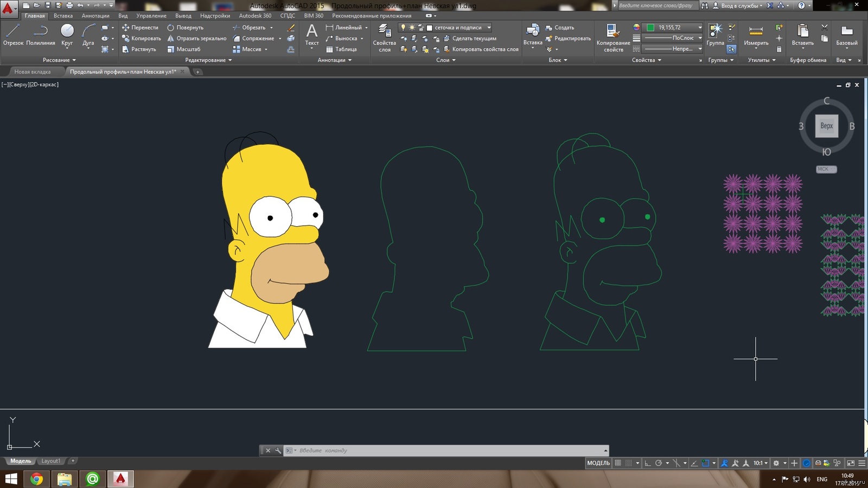Toggle clean screen in status bar
This screenshot has width=868, height=488.
click(851, 463)
